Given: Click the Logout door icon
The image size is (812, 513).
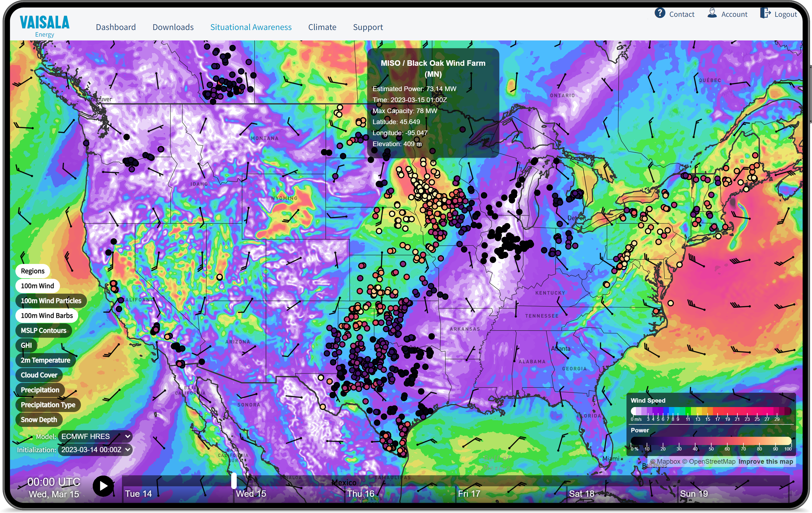Looking at the screenshot, I should [765, 13].
